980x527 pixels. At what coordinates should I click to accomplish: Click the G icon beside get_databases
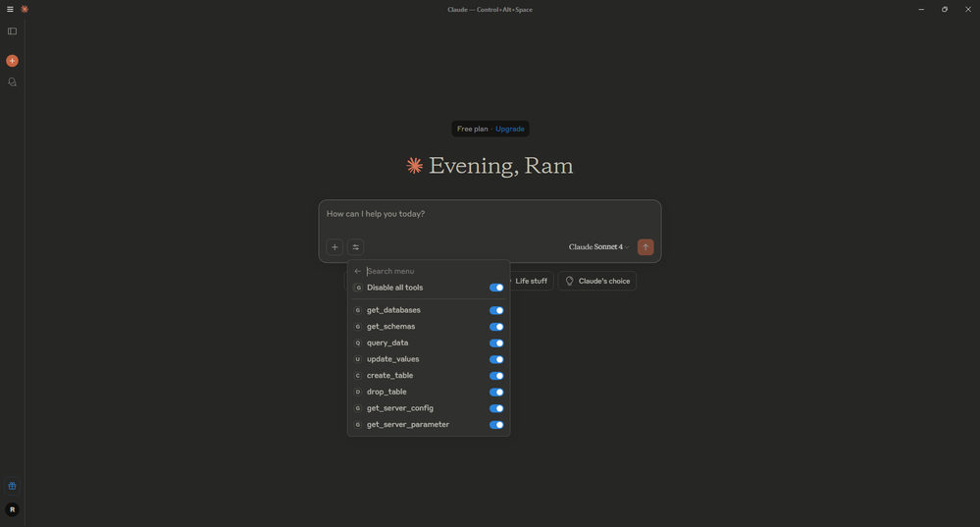click(x=358, y=310)
